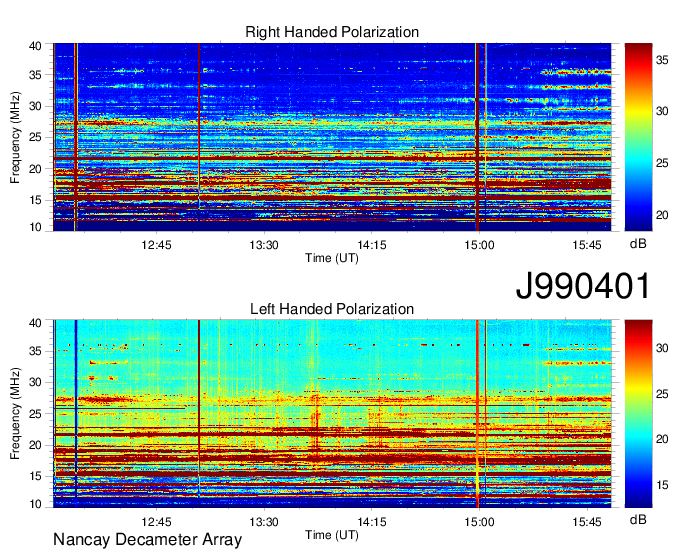
Task: Click 'Time (UT)' label under Right Handed plot
Action: click(x=332, y=258)
